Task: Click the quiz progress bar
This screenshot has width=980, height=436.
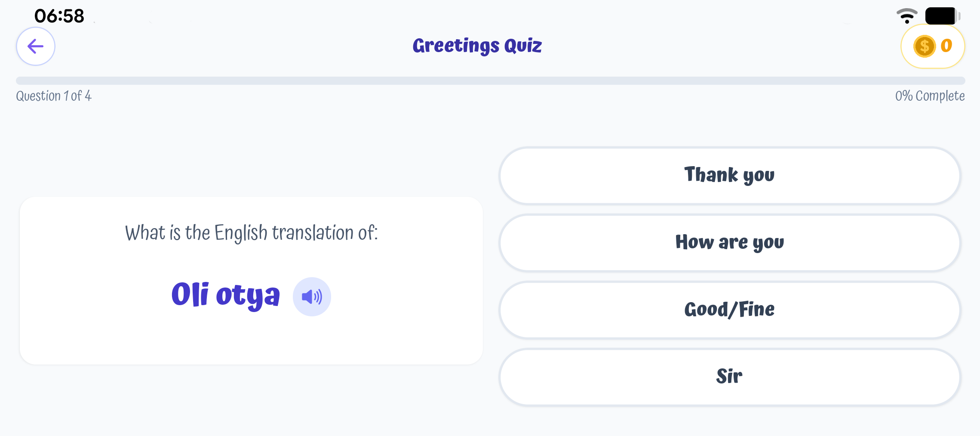Action: [x=490, y=79]
